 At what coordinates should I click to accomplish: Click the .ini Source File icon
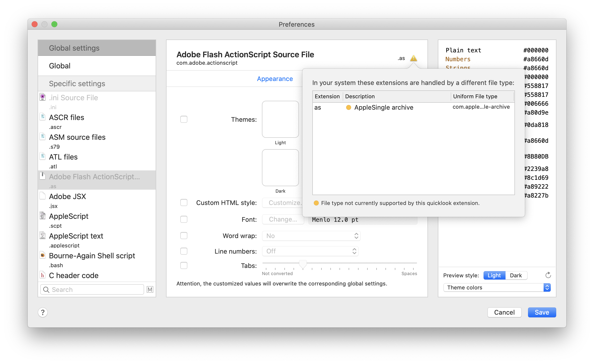pyautogui.click(x=43, y=97)
